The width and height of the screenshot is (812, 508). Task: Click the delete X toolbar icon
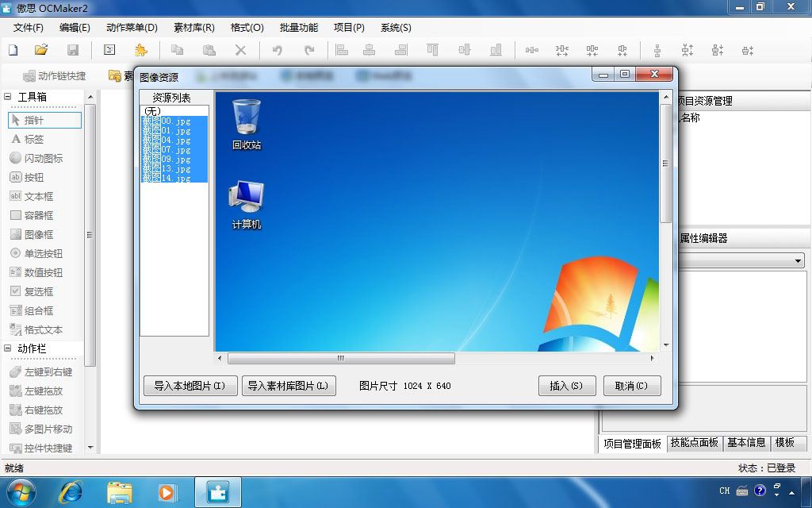(x=240, y=50)
